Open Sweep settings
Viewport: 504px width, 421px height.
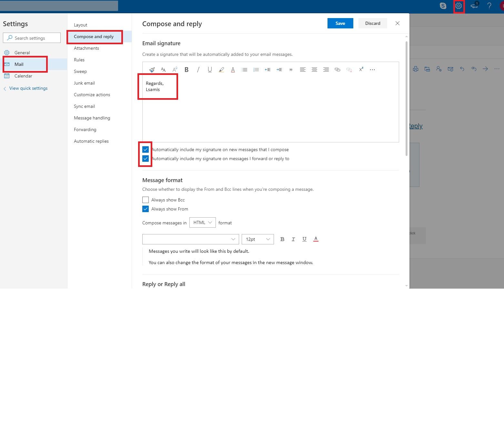[x=80, y=71]
